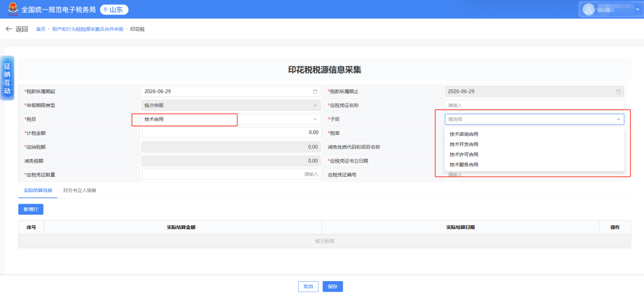
Task: Click the 全国统一规范电子税务局 title
Action: 58,10
